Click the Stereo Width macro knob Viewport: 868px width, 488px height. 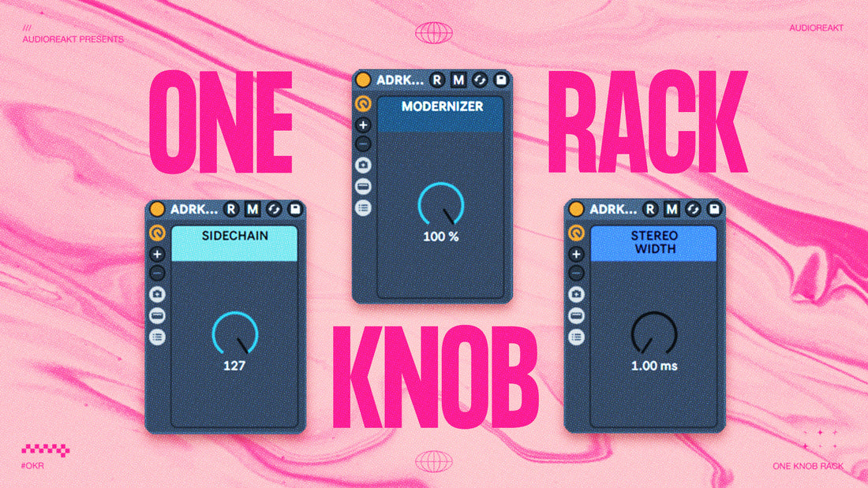(654, 333)
